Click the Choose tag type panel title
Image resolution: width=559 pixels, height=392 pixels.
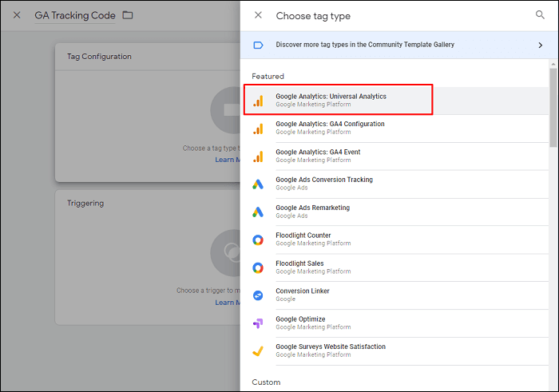coord(313,16)
